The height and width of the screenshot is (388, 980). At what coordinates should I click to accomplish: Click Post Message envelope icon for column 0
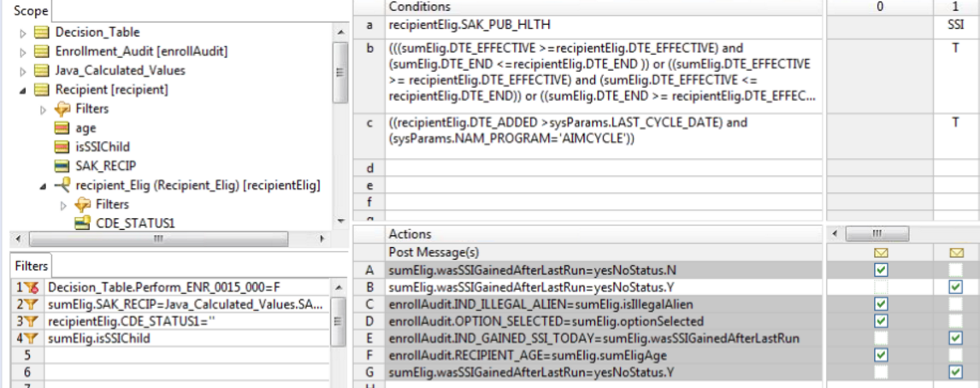(882, 253)
